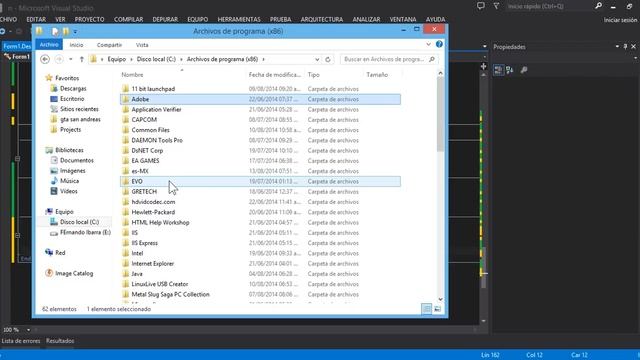Open Explorer help question mark
The image size is (640, 360).
pyautogui.click(x=439, y=44)
